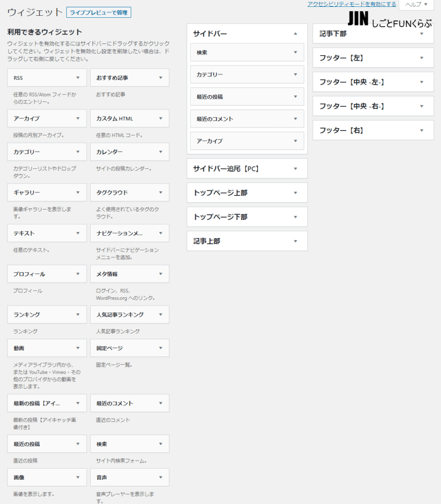Expand カテゴリー widget in サイドバー

[x=295, y=74]
